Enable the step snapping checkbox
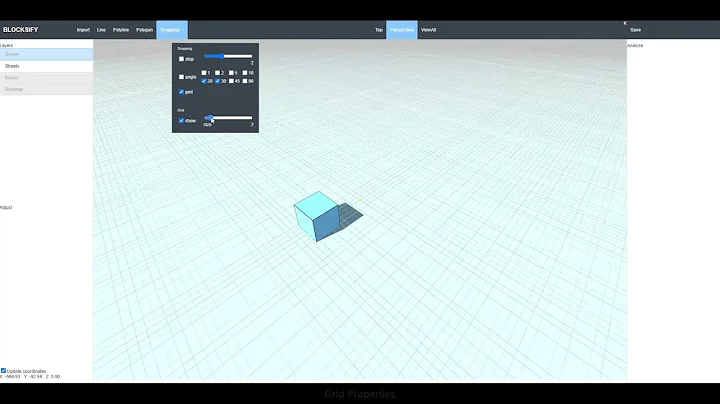The height and width of the screenshot is (404, 720). [181, 59]
